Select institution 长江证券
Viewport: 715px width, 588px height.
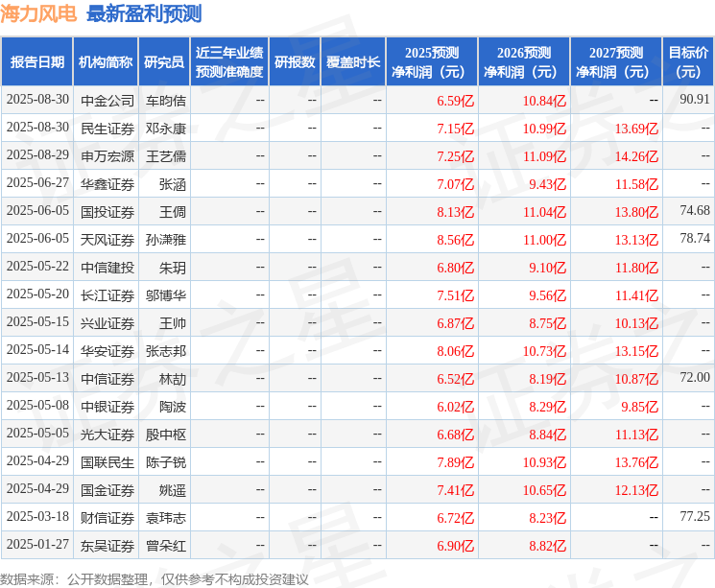(x=107, y=295)
